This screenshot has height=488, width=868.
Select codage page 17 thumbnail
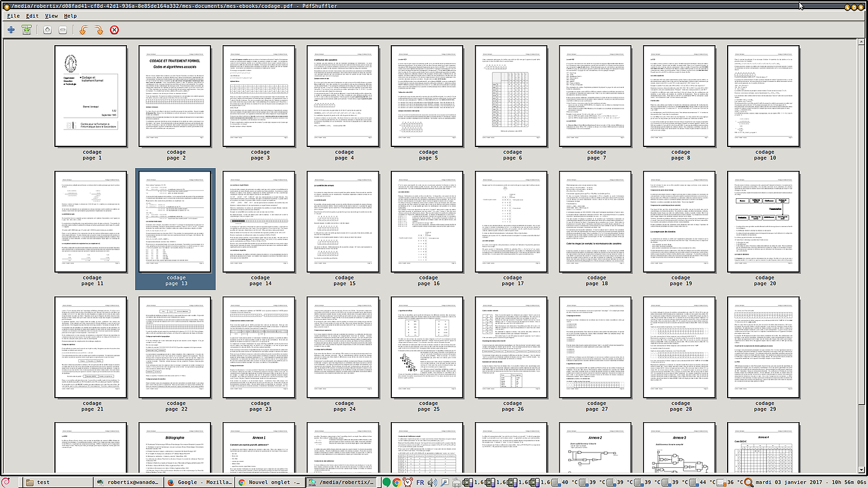click(x=512, y=221)
